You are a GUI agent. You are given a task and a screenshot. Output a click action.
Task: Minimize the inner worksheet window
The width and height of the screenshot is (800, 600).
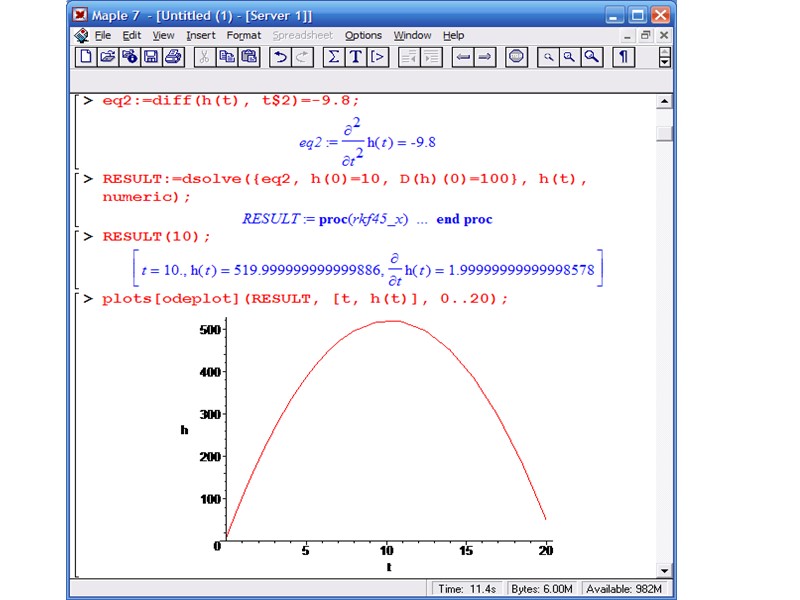click(627, 35)
